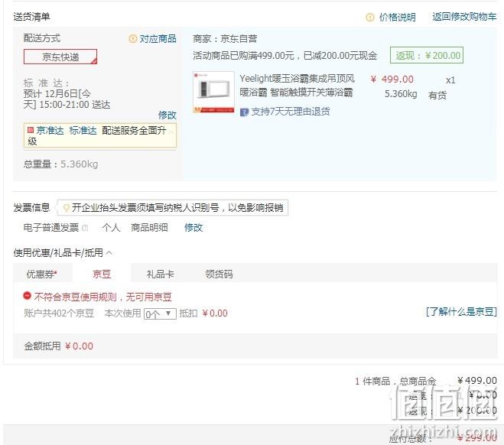The image size is (504, 445).
Task: Click the 返现 ¥200.00 badge
Action: (x=427, y=55)
